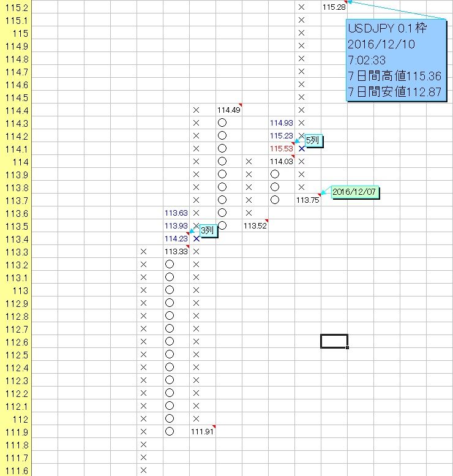Image resolution: width=453 pixels, height=476 pixels.
Task: Click the price label 114.4
Action: (17, 110)
